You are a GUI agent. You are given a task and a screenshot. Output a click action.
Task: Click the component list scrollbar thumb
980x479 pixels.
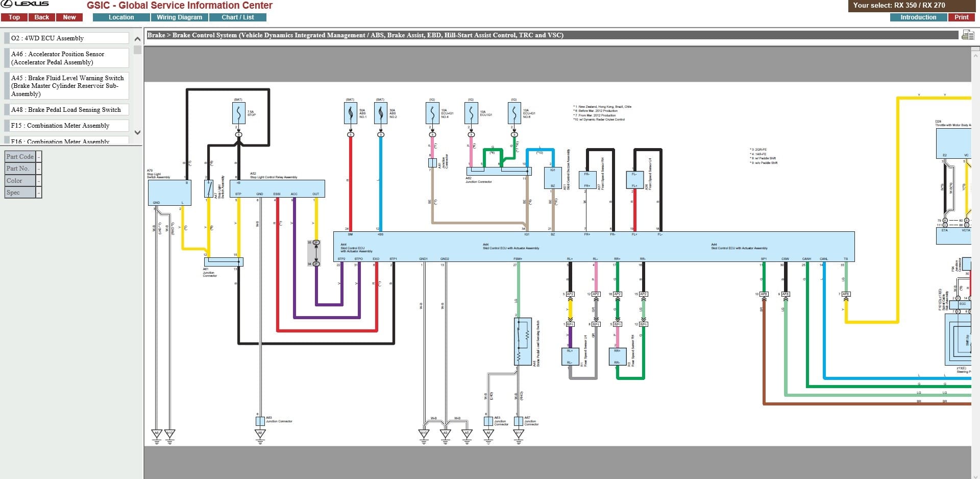(x=137, y=50)
